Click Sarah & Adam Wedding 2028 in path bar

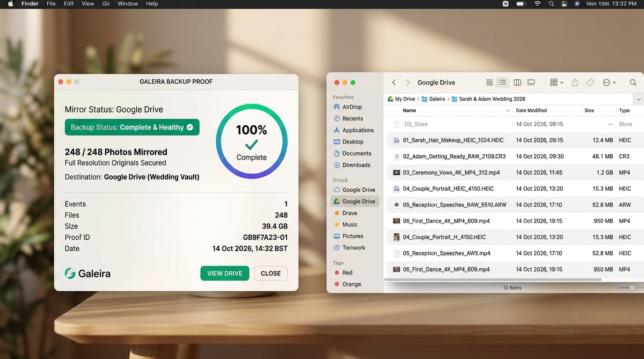point(488,99)
